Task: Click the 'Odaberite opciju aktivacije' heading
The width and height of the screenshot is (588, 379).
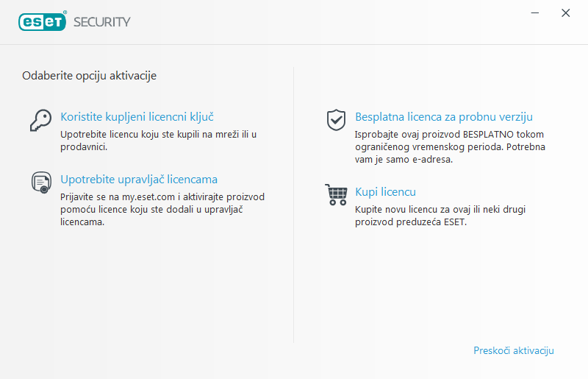Action: [x=89, y=75]
